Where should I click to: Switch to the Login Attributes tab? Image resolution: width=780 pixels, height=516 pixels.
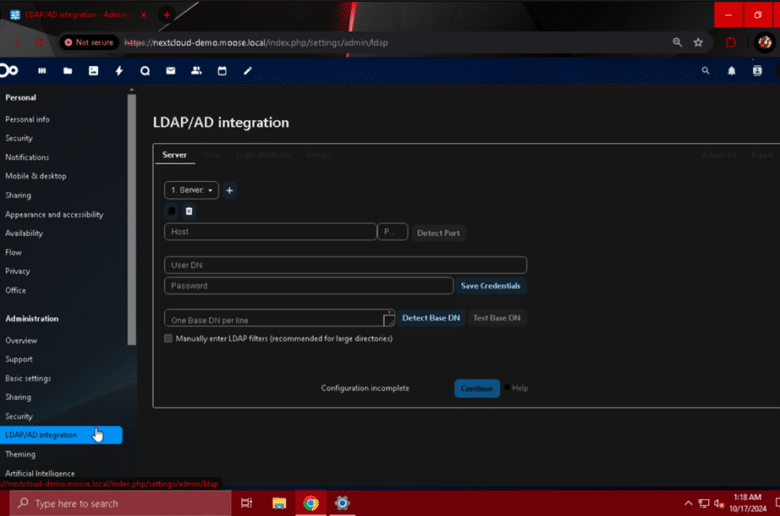coord(263,155)
